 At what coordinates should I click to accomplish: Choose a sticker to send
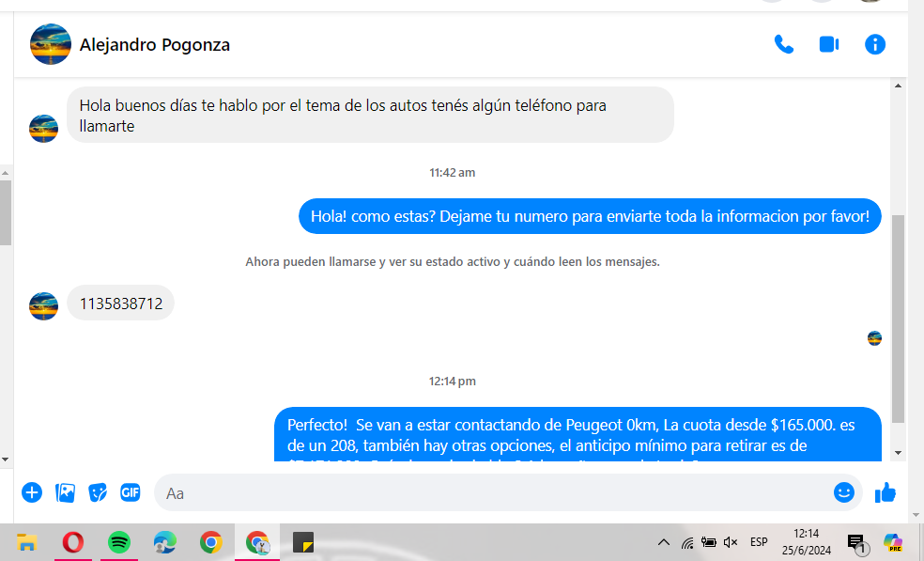tap(98, 492)
